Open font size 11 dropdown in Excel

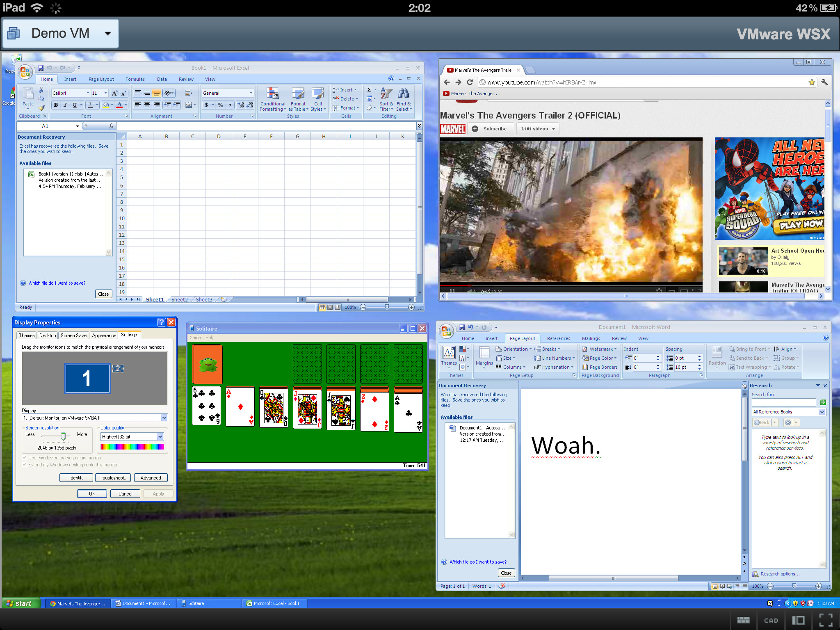tap(105, 93)
